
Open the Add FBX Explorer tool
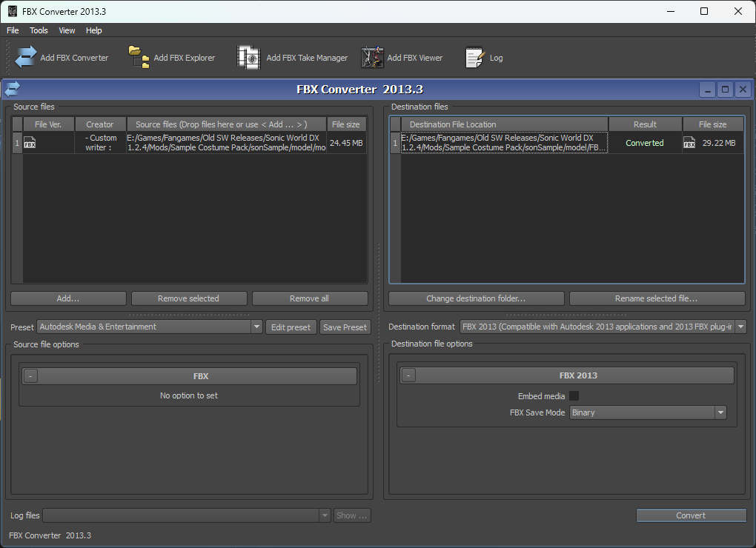pyautogui.click(x=139, y=58)
